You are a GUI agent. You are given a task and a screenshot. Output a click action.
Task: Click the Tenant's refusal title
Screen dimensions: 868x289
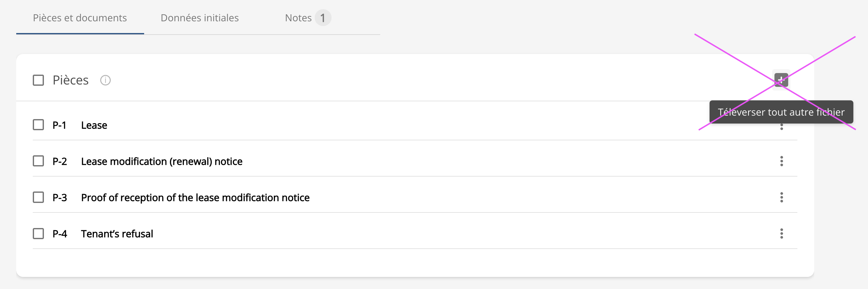click(x=117, y=234)
